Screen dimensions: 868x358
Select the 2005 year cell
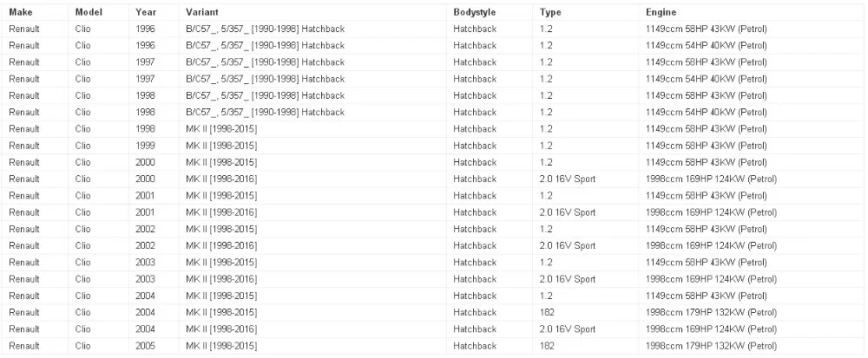pyautogui.click(x=146, y=346)
